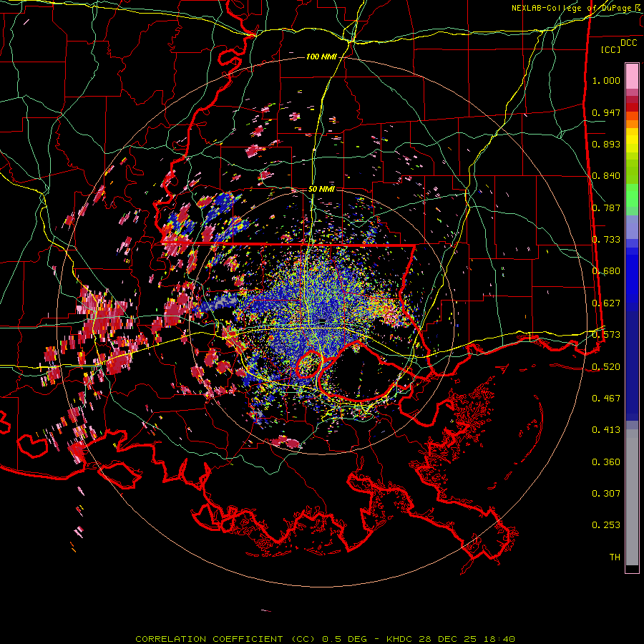Click the 0.520 color scale label
The height and width of the screenshot is (644, 644).
(x=606, y=367)
